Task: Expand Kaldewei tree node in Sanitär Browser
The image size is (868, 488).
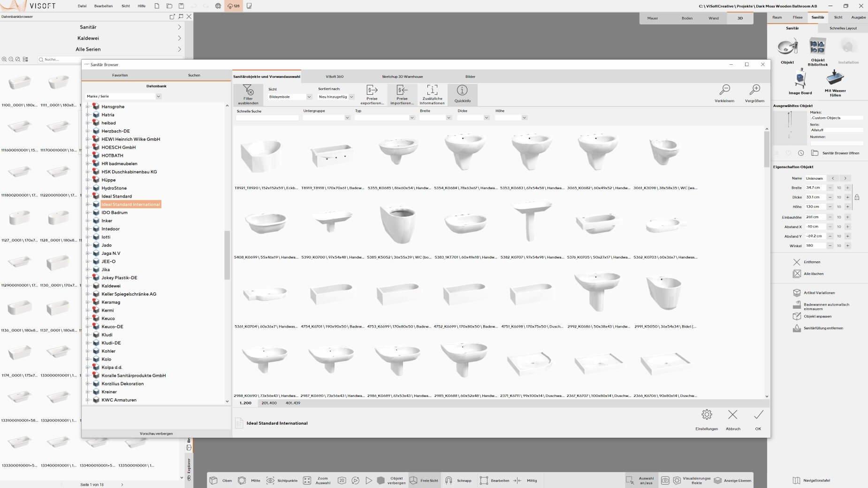Action: (87, 286)
